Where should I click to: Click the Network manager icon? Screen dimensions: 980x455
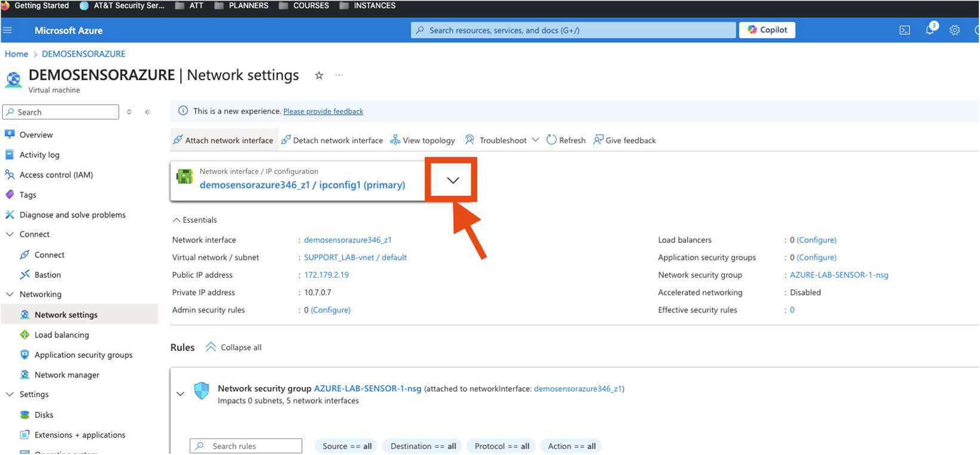point(24,375)
